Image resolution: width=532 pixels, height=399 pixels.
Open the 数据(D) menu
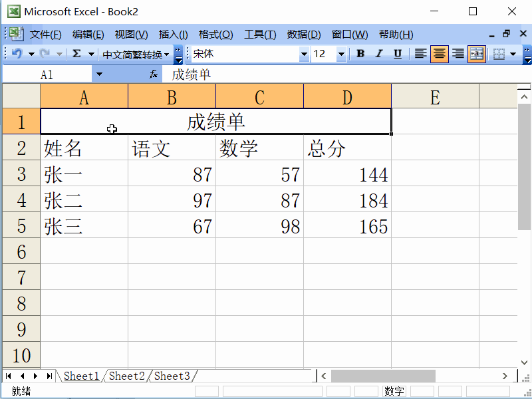click(x=304, y=35)
